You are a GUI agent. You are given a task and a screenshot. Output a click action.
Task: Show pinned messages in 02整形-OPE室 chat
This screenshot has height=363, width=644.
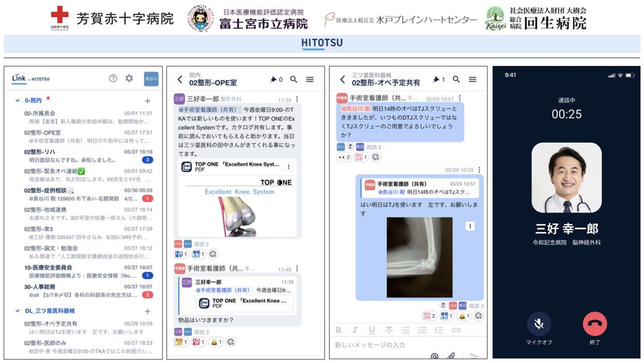[x=276, y=80]
